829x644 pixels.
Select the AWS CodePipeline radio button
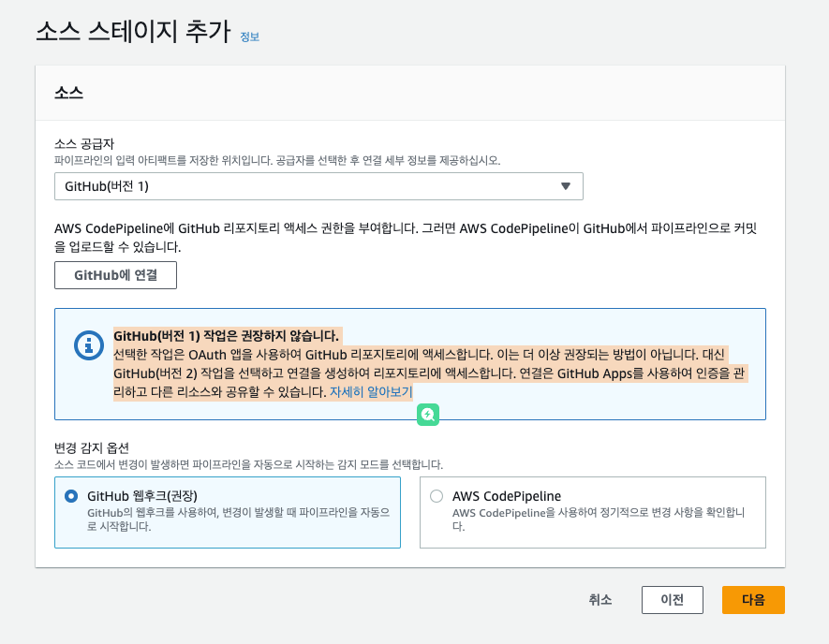(437, 496)
